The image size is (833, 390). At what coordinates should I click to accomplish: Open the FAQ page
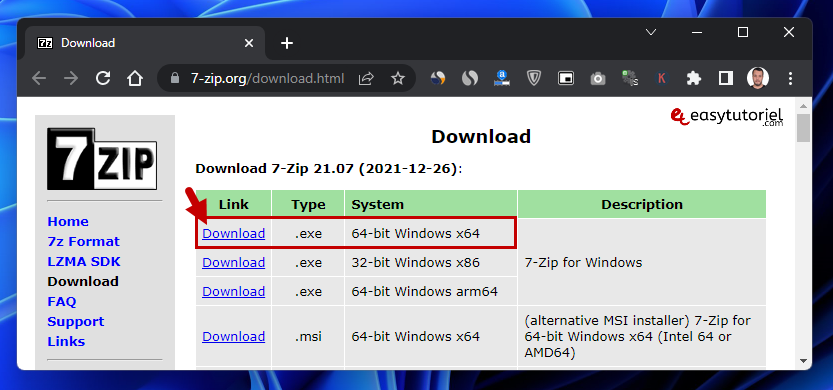tap(62, 302)
